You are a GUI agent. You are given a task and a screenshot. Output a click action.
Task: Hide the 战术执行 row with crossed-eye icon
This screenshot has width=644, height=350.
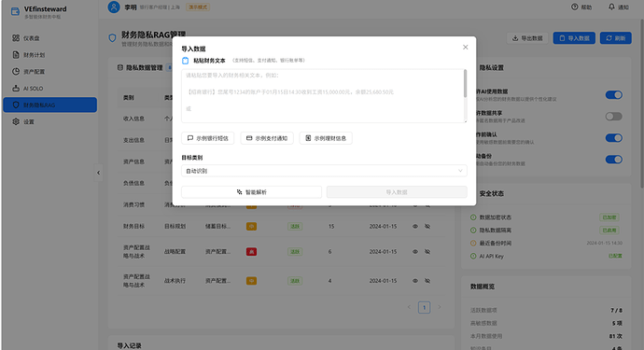coord(427,281)
